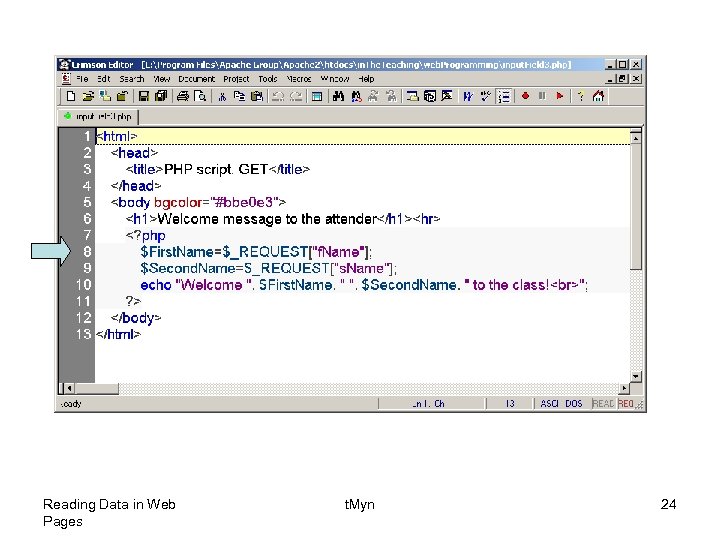
Task: Open the Help menu
Action: 366,79
